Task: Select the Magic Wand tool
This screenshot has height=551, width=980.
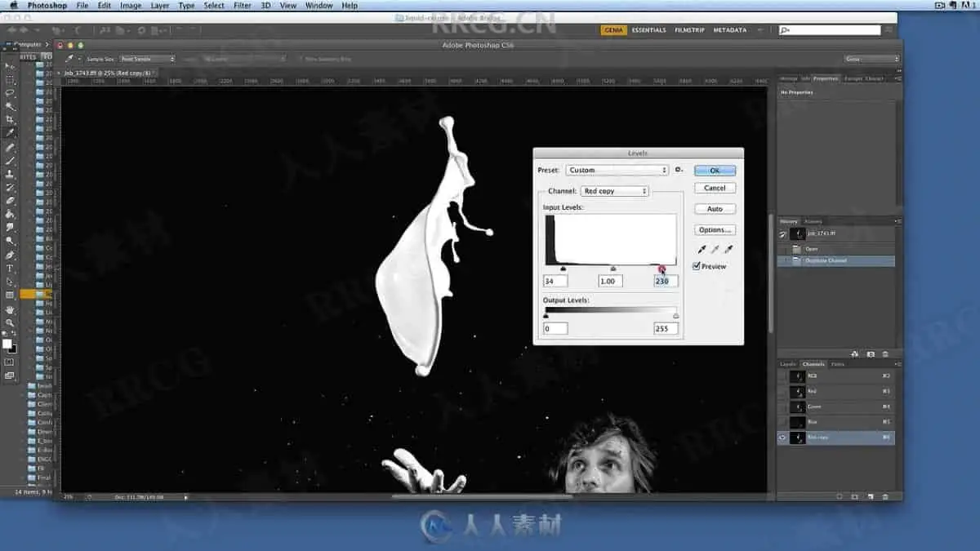Action: [10, 106]
